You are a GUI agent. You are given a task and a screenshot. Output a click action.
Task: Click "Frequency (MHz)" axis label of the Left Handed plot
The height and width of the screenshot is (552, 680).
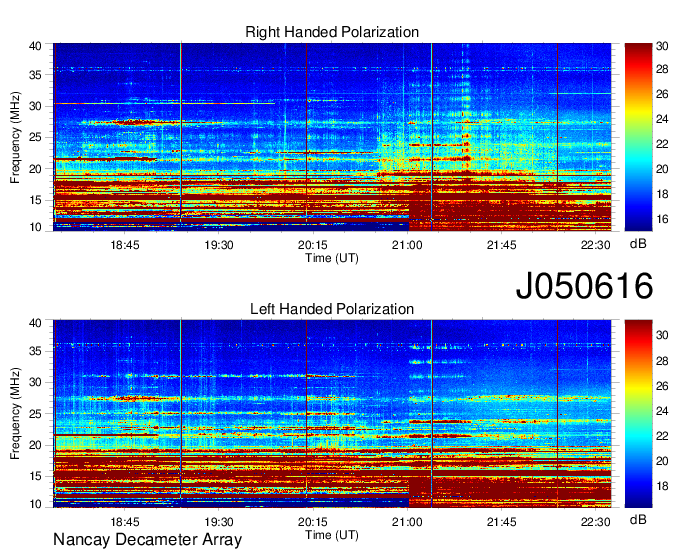point(15,414)
